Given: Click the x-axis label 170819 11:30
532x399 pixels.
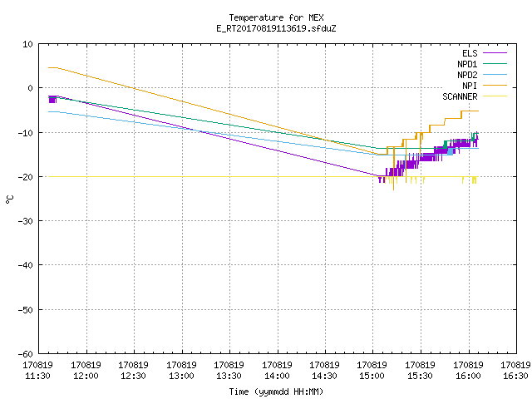Looking at the screenshot, I should click(x=38, y=371).
